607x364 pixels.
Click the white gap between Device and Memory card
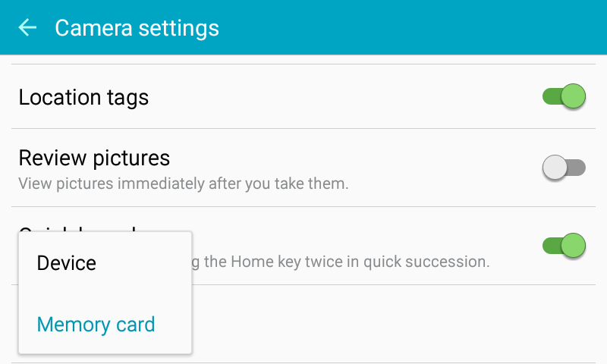(105, 294)
